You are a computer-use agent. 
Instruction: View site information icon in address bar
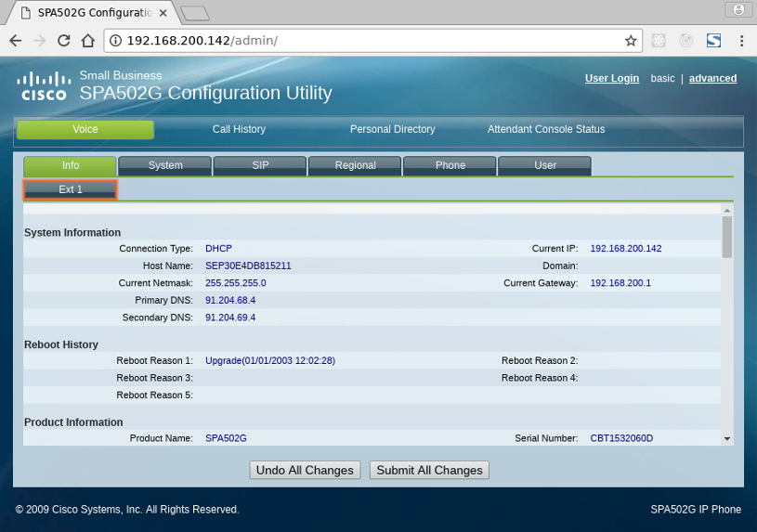click(x=116, y=41)
